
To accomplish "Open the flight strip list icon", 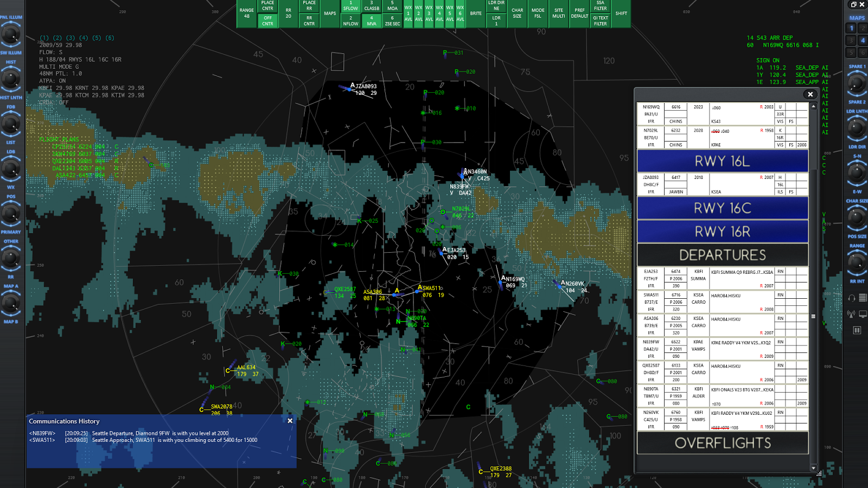I will tap(863, 298).
